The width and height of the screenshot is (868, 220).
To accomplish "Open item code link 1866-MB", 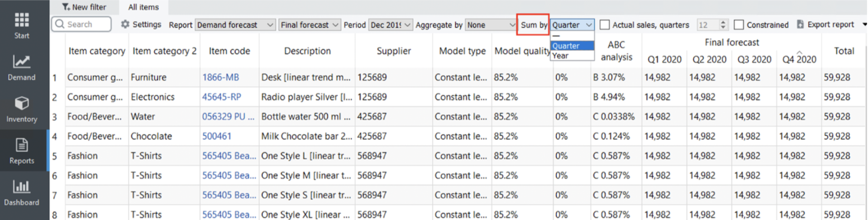I will [220, 77].
